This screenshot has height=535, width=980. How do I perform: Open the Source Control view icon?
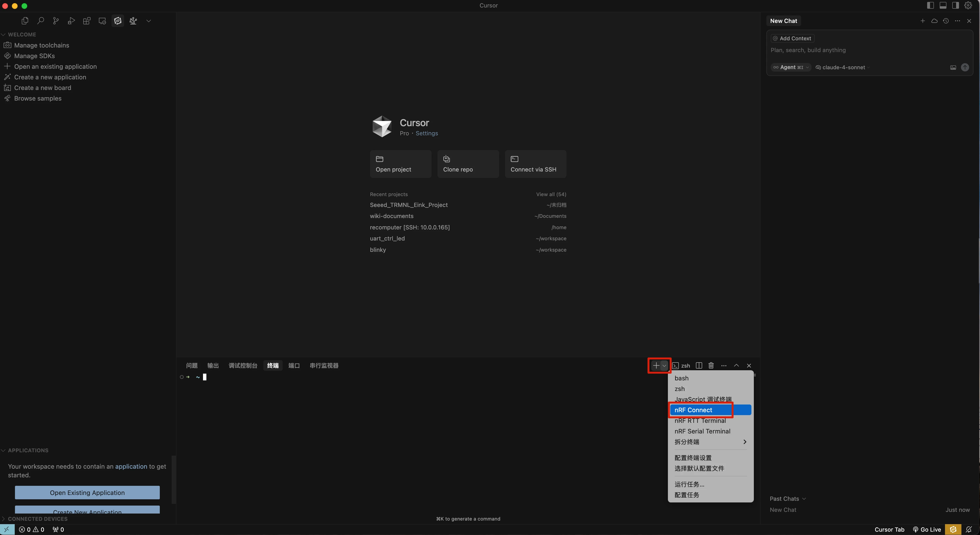(x=56, y=21)
